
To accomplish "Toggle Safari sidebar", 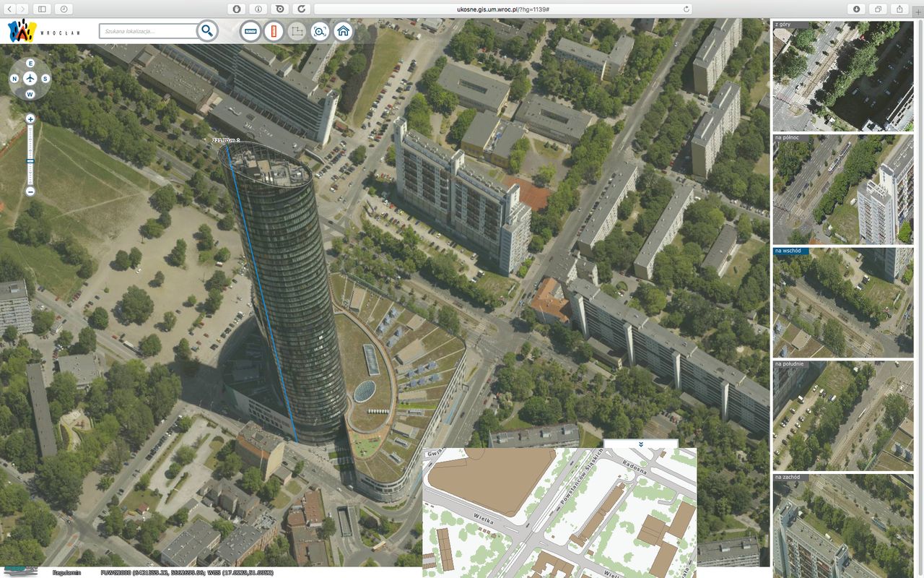I will [x=43, y=9].
